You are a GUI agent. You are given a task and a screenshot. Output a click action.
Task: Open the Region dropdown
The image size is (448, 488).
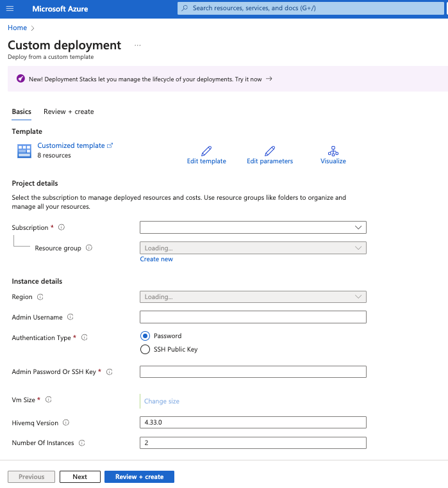click(253, 297)
